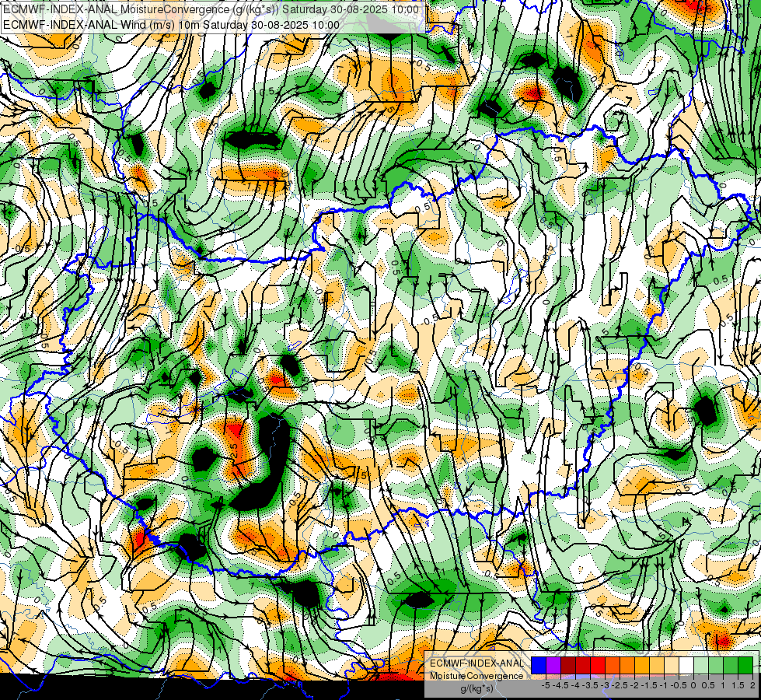Click the 0 legend tick label
The width and height of the screenshot is (761, 700).
(693, 685)
